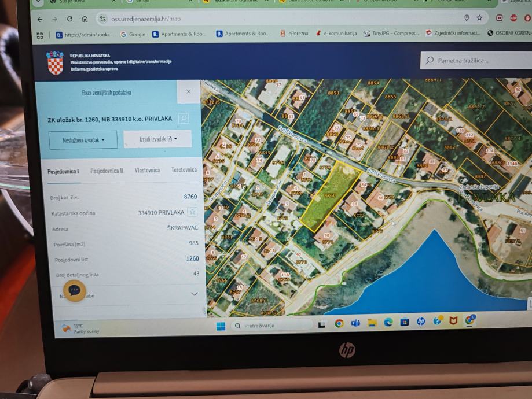Open the HP app from the taskbar
The width and height of the screenshot is (532, 399).
[x=421, y=321]
